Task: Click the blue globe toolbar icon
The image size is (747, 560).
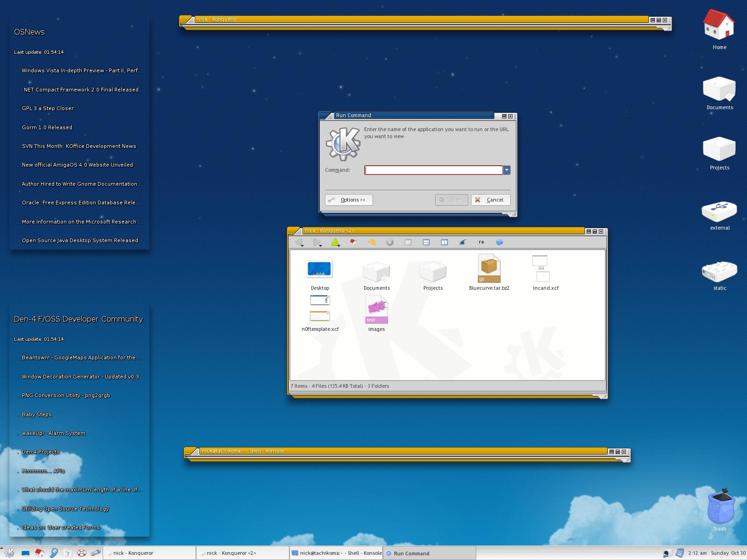Action: (x=500, y=242)
